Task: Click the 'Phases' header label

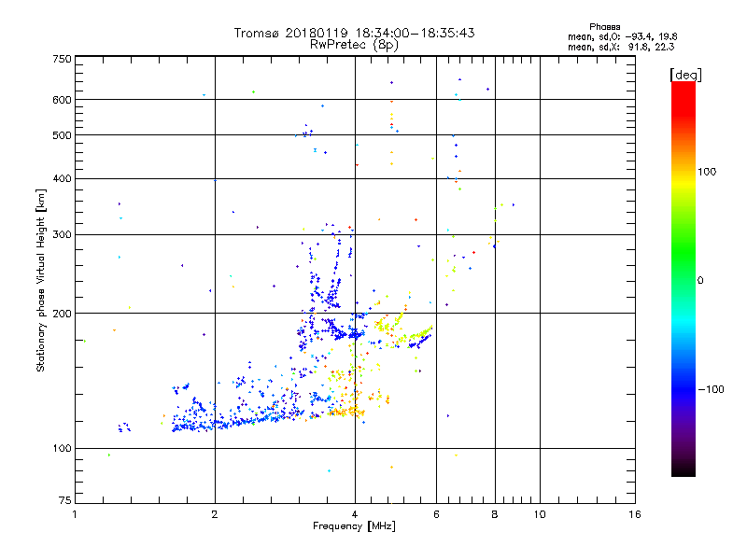Action: [x=604, y=27]
